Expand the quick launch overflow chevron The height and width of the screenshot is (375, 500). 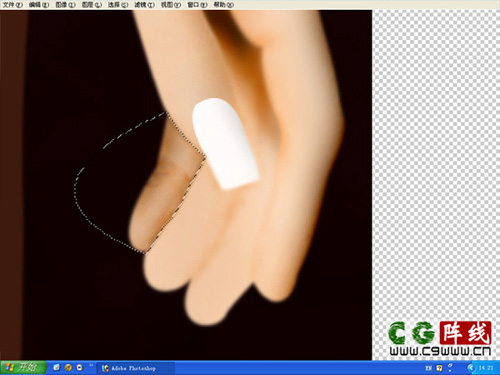pos(91,366)
